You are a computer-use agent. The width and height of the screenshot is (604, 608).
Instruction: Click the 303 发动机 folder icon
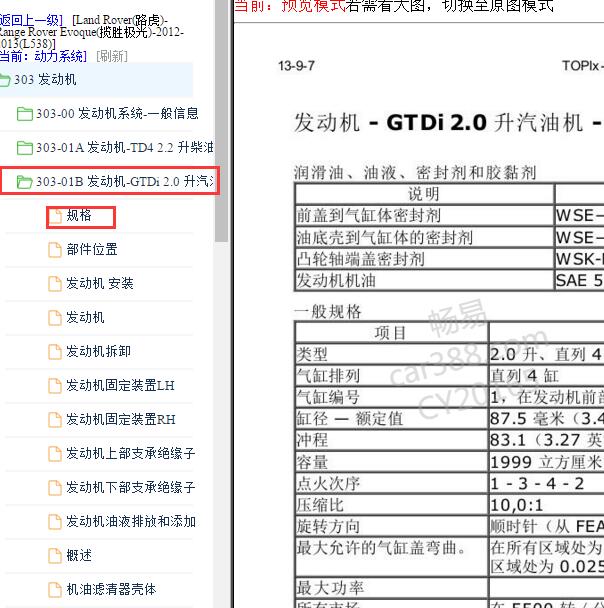(x=5, y=80)
